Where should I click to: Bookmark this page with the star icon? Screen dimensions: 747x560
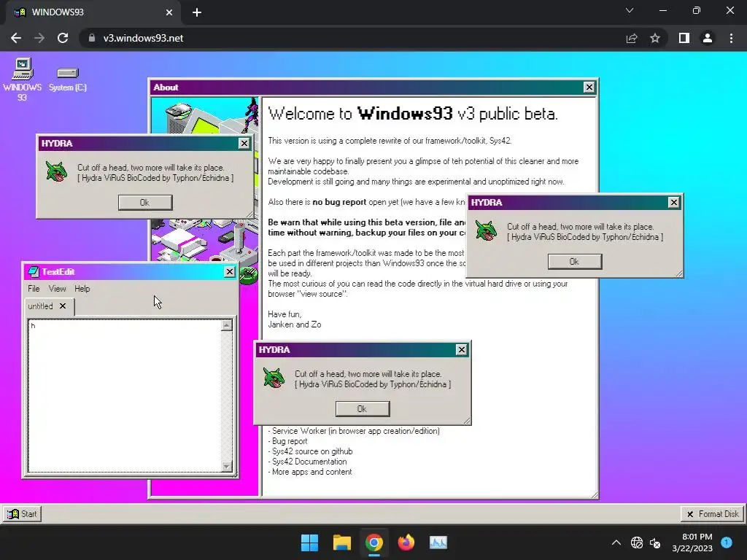[655, 38]
